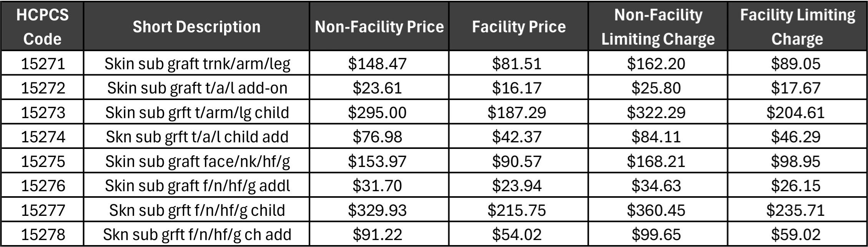The image size is (868, 247).
Task: Select "Skin sub graft face/nk/hf/g" description
Action: click(197, 161)
